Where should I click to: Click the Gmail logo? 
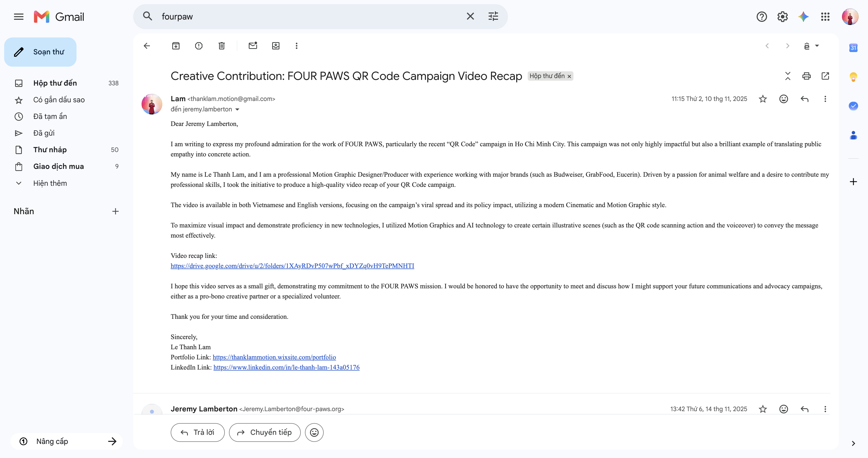pyautogui.click(x=59, y=16)
